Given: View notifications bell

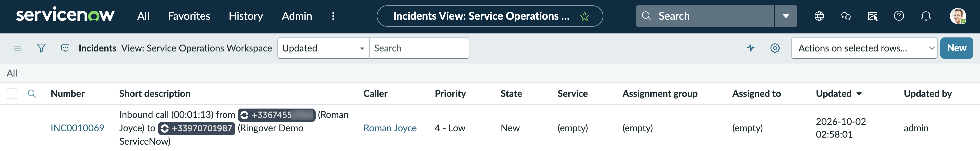Looking at the screenshot, I should coord(926,16).
